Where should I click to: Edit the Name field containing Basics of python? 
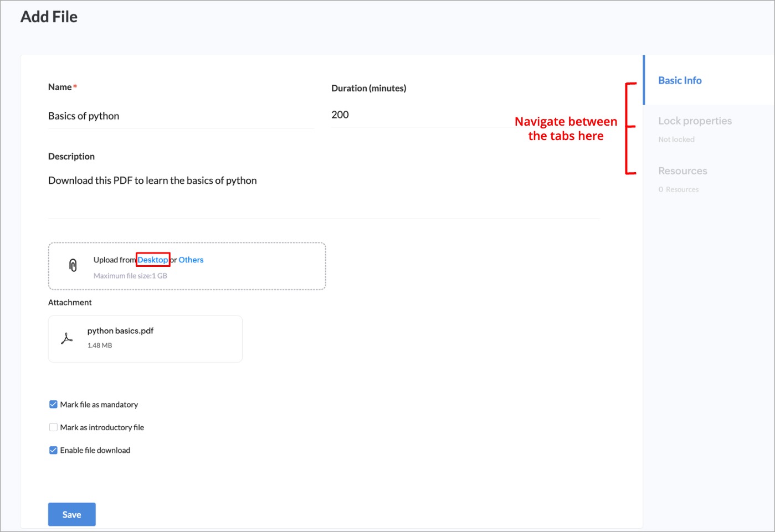181,116
